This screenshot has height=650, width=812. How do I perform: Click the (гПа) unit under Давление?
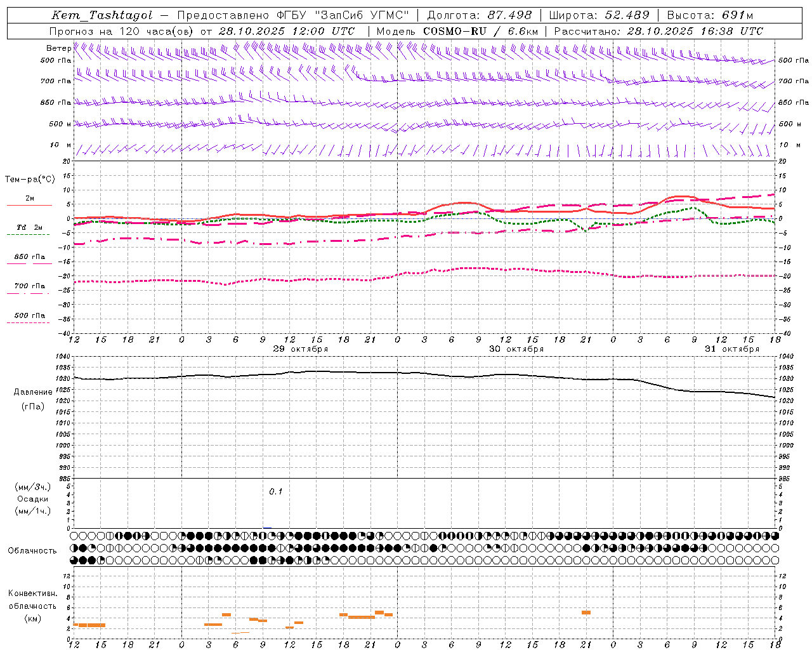pyautogui.click(x=33, y=406)
